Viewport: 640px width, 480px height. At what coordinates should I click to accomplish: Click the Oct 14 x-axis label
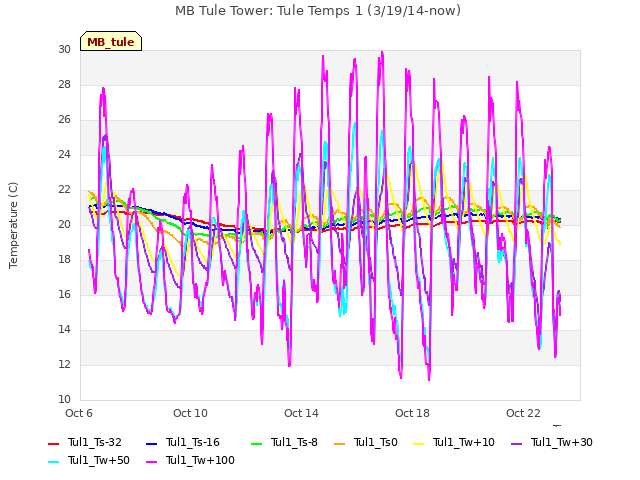[301, 413]
